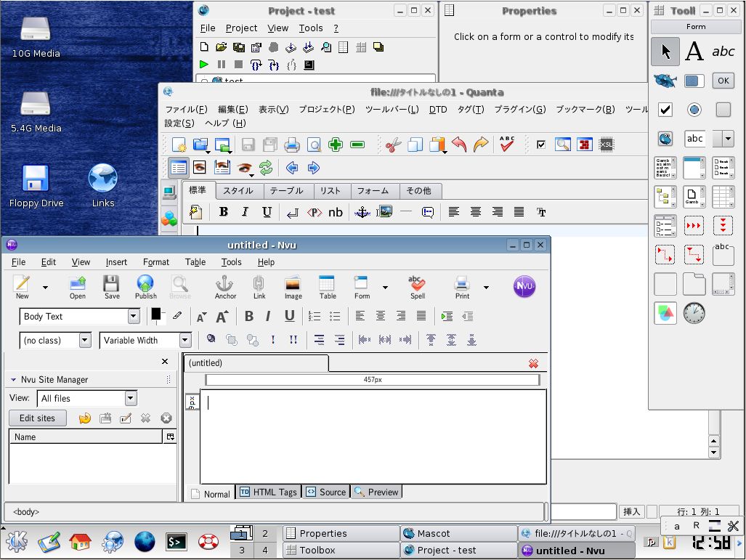Screen dimensions: 746x560
Task: Apply bulleted list in Nvu format toolbar
Action: (x=335, y=316)
